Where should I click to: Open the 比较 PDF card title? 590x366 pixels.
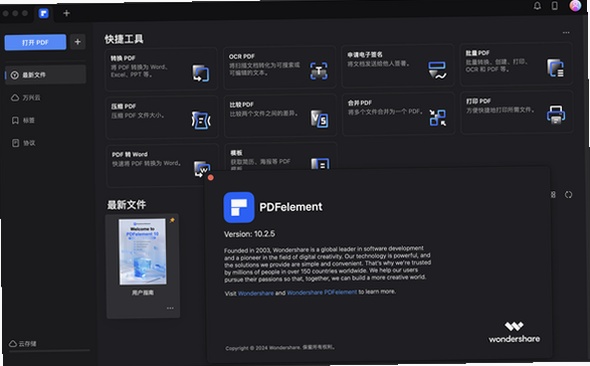click(242, 105)
